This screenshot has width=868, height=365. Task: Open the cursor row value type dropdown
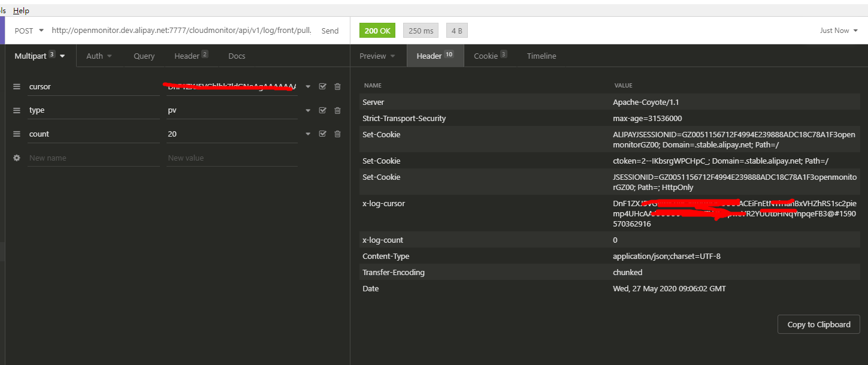coord(308,86)
